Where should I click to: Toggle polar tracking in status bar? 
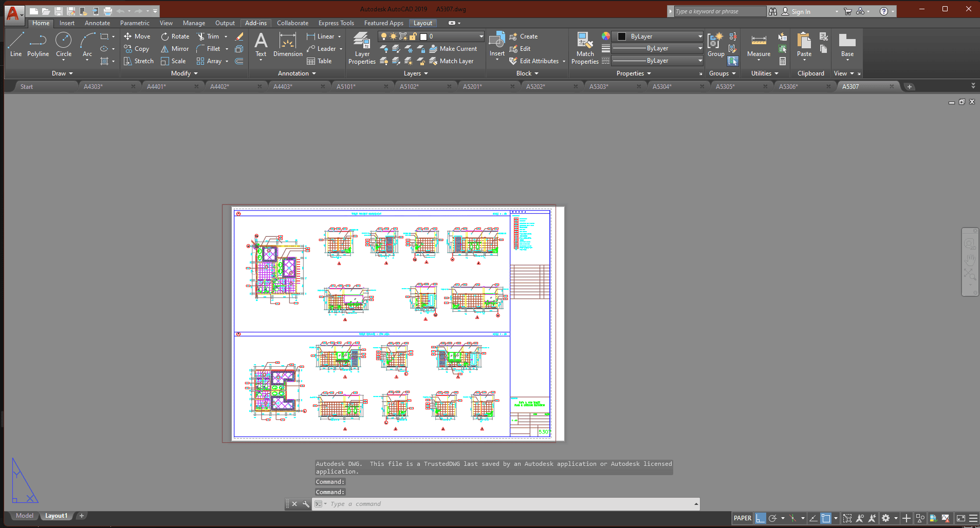pyautogui.click(x=772, y=518)
